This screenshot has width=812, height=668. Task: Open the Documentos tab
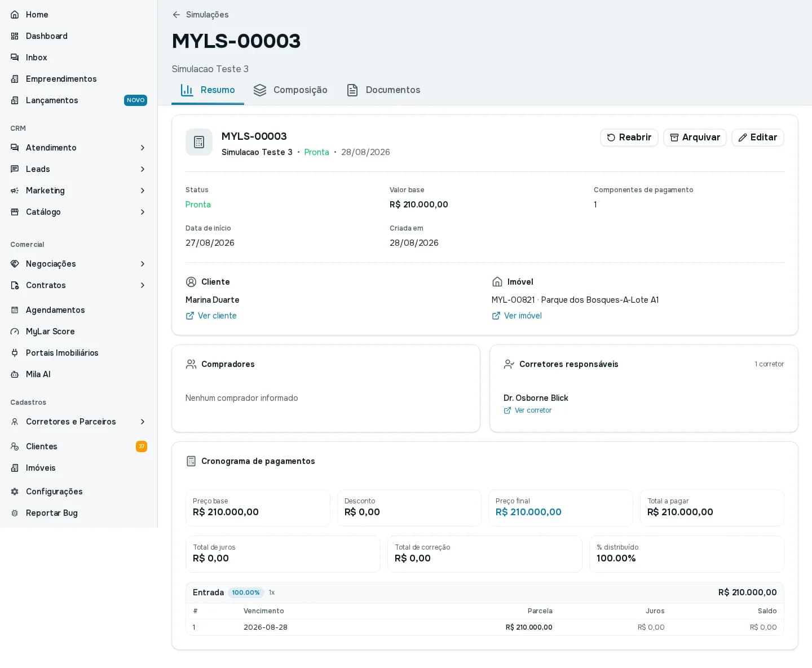point(383,90)
